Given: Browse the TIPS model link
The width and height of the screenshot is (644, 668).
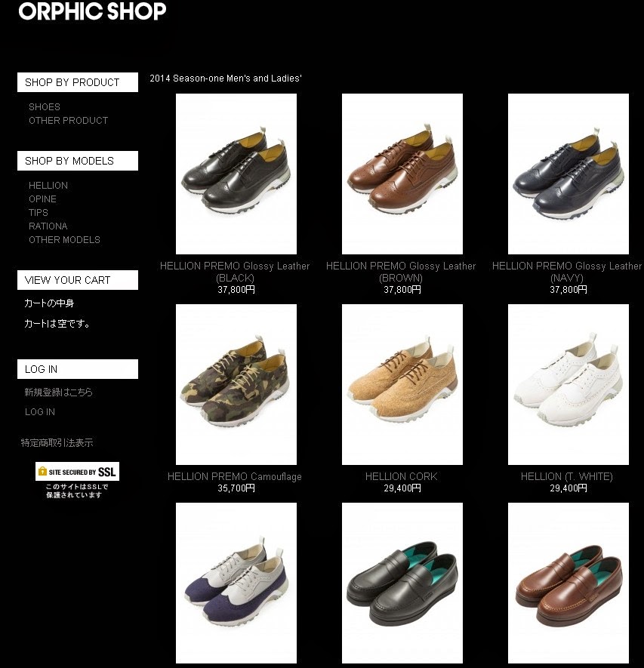Looking at the screenshot, I should click(x=39, y=212).
